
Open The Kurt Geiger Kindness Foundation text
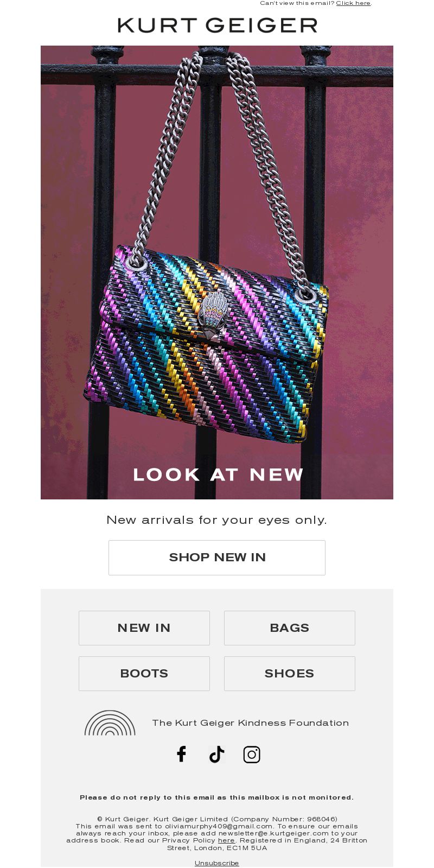coord(251,723)
